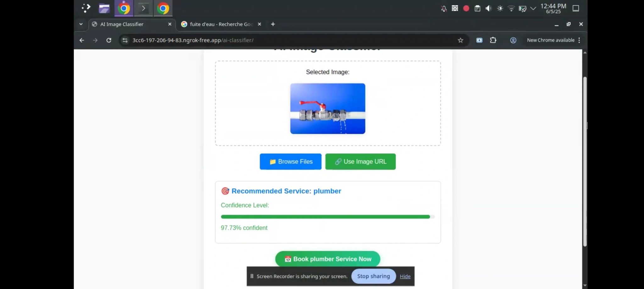Open the Chrome three-dot menu
The width and height of the screenshot is (644, 289).
click(x=579, y=40)
